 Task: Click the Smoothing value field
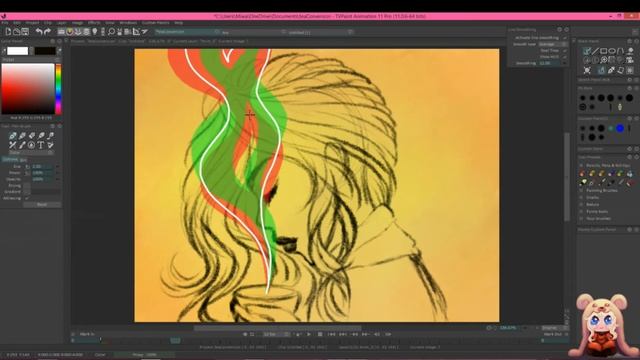coord(550,63)
